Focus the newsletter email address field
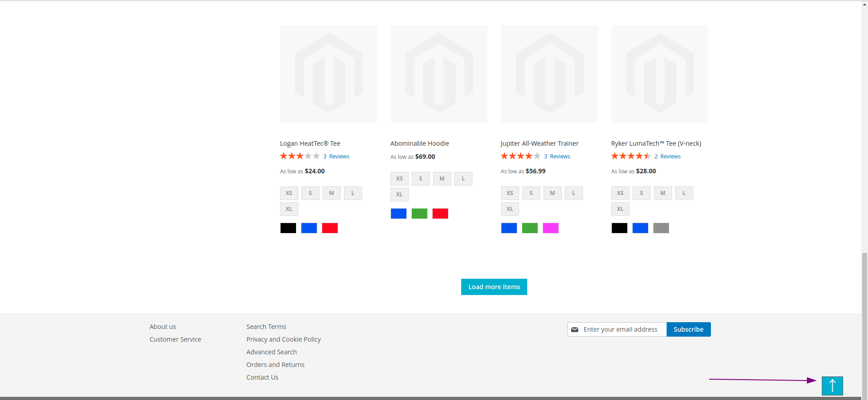868x400 pixels. [617, 329]
